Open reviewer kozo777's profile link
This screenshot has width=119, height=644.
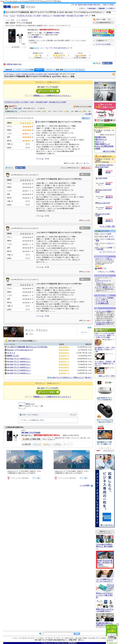click(12, 106)
